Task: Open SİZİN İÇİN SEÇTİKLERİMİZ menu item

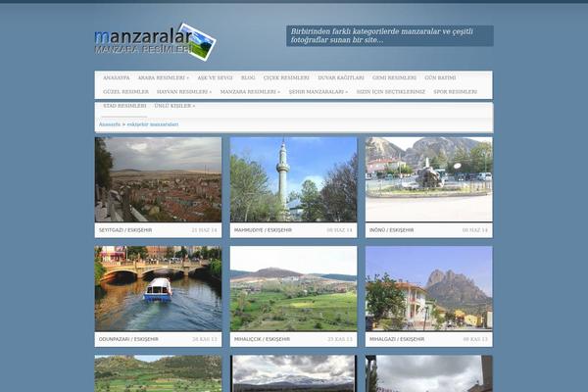Action: tap(391, 91)
